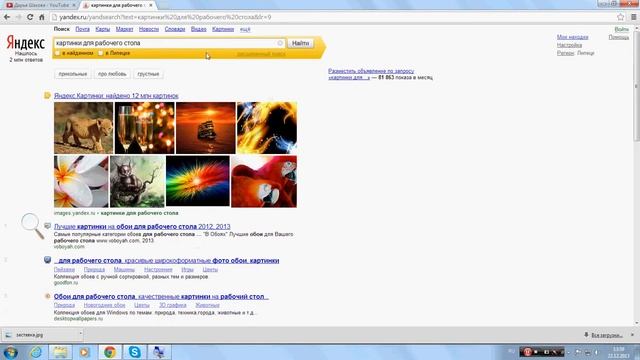
Task: Tick the 'в Липецке' checkbox
Action: pos(100,53)
